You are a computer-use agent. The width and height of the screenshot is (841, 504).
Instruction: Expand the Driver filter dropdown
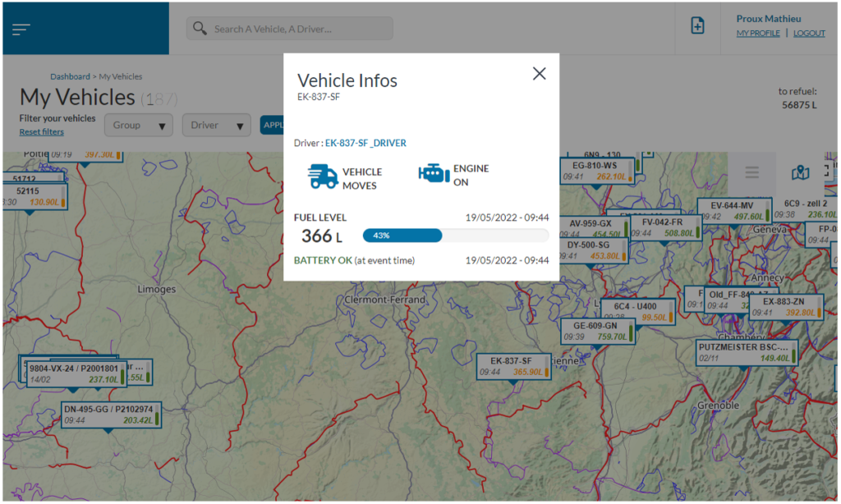pos(216,126)
